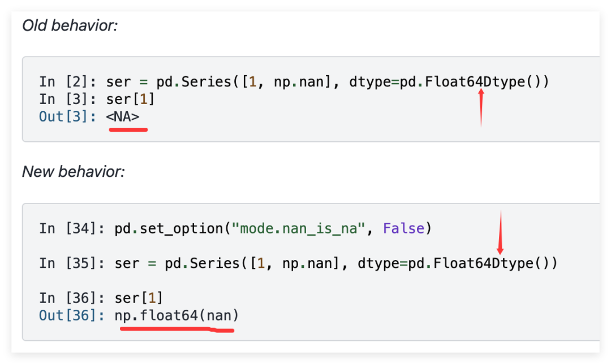Viewport: 611px width, 364px height.
Task: Click the np.float64(nan) output text
Action: (x=177, y=315)
